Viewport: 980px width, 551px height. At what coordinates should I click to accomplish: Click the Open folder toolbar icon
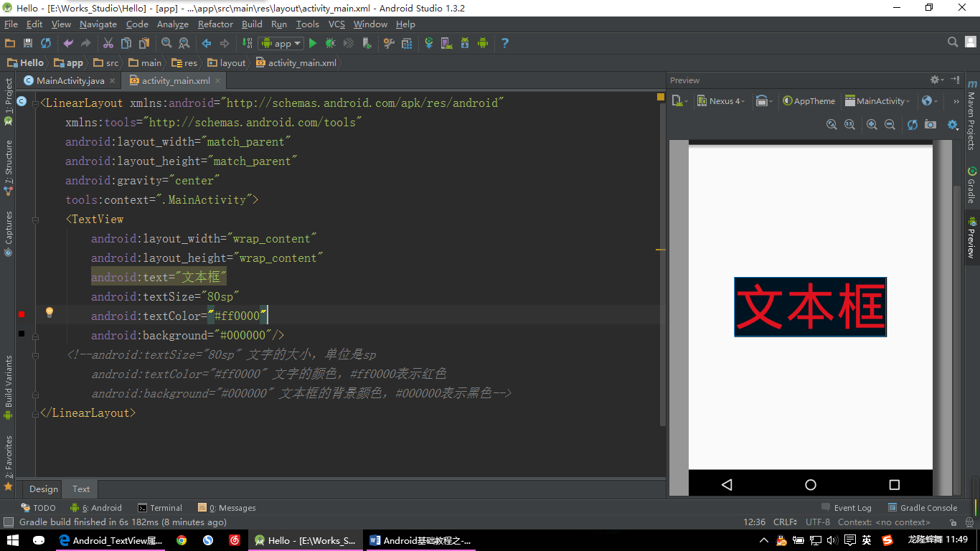10,43
